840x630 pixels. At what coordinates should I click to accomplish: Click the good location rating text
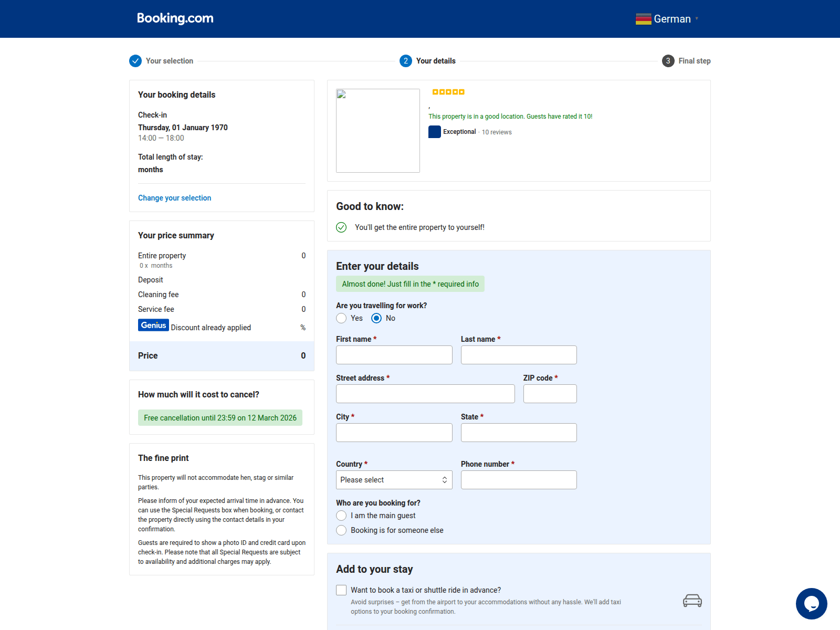click(510, 117)
